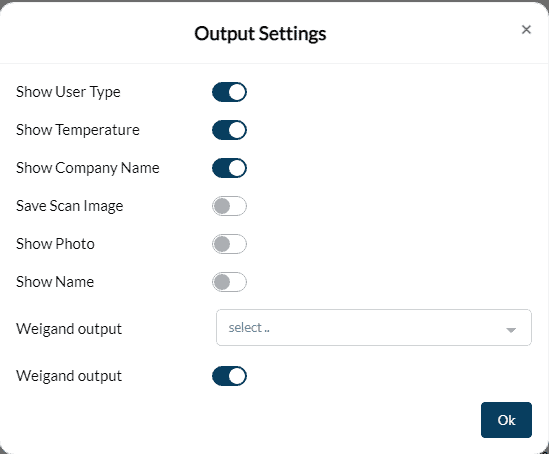
Task: Click the Show Temperature label text
Action: click(x=78, y=130)
